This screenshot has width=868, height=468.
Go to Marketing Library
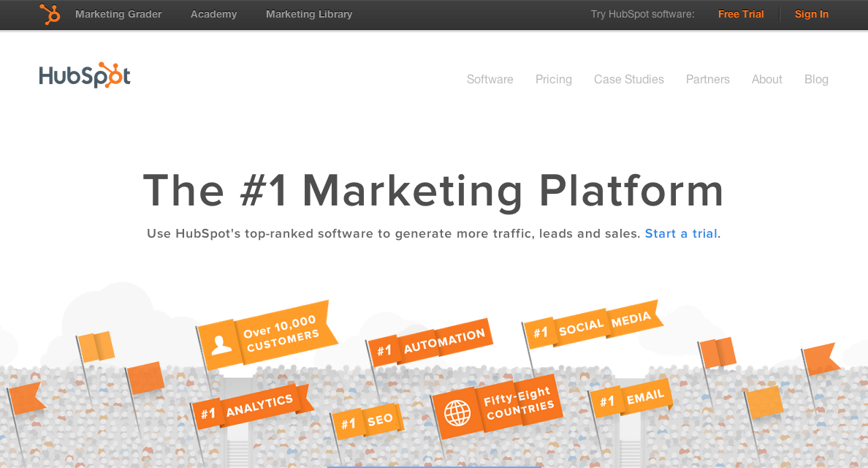pos(309,15)
